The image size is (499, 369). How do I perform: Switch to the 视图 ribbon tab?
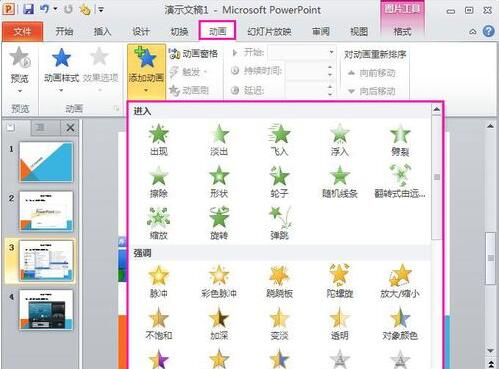[359, 32]
